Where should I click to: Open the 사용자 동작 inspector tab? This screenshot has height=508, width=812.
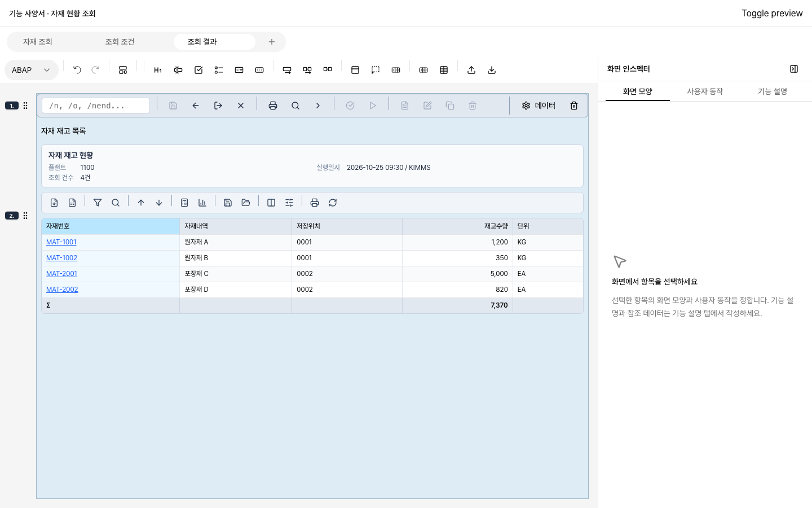[705, 91]
